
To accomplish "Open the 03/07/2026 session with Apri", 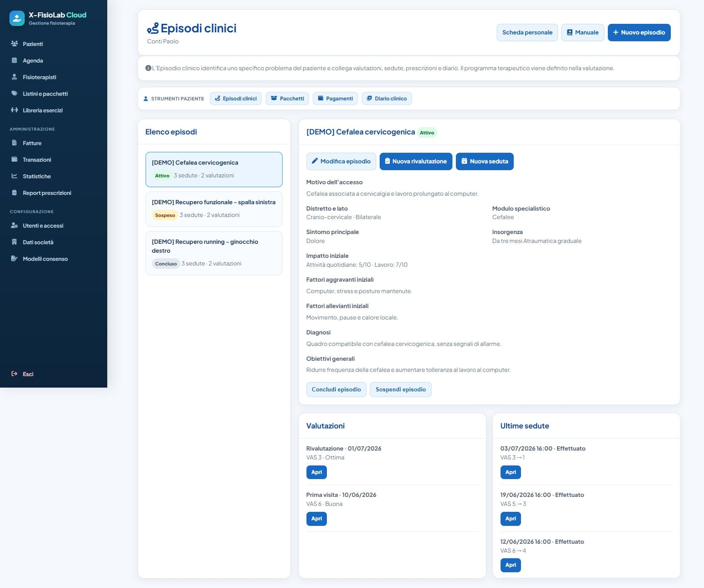I will pyautogui.click(x=510, y=472).
